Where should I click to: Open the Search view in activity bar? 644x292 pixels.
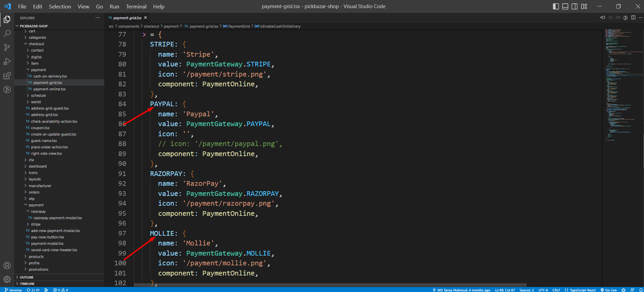(x=7, y=33)
